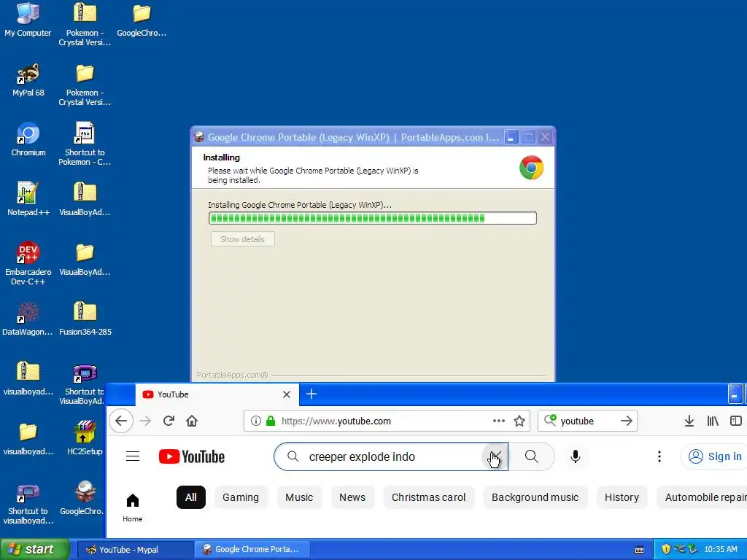Open the on-screen keyboard tray icon

coord(639,550)
